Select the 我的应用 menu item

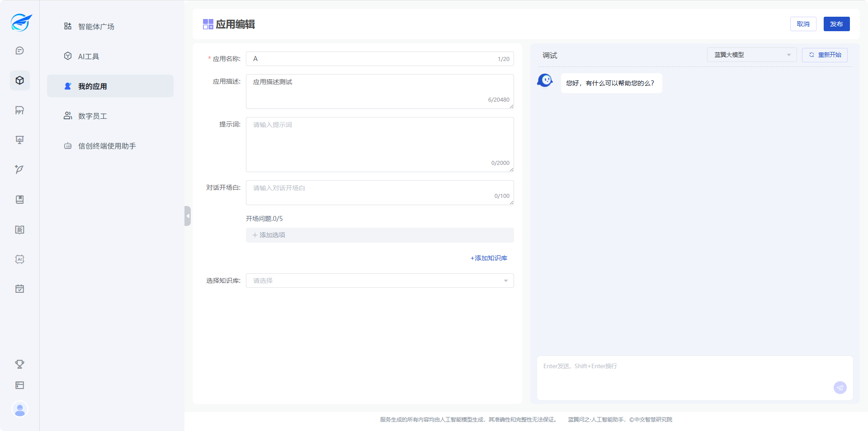click(x=110, y=86)
